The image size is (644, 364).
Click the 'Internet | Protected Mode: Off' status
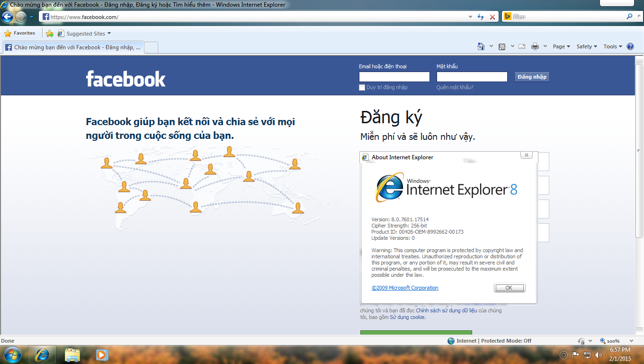[x=494, y=341]
